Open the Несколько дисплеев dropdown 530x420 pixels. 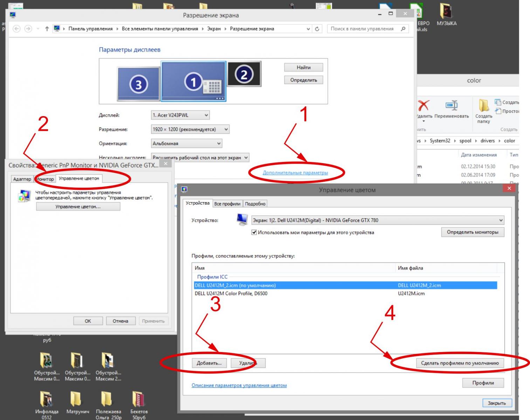pyautogui.click(x=200, y=157)
